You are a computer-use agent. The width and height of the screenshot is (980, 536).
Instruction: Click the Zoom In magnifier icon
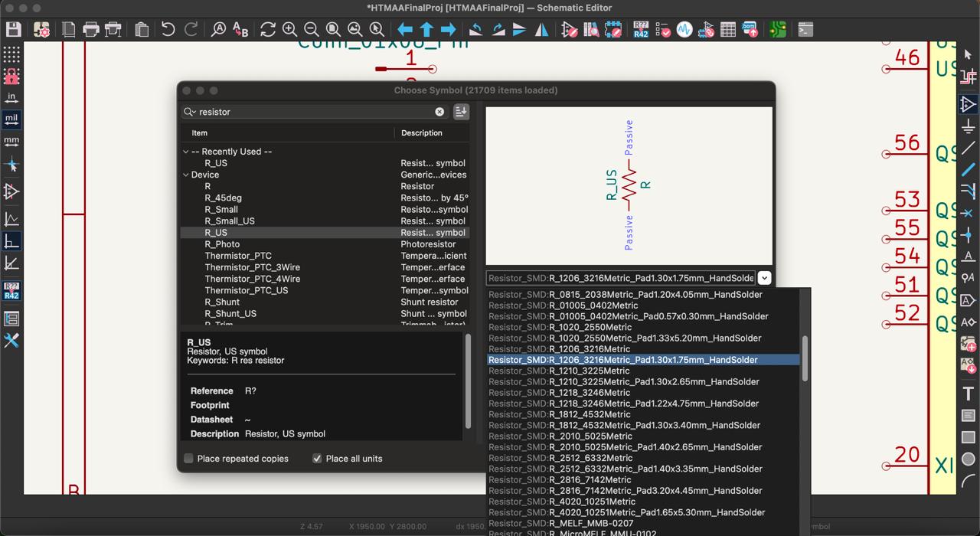tap(289, 30)
